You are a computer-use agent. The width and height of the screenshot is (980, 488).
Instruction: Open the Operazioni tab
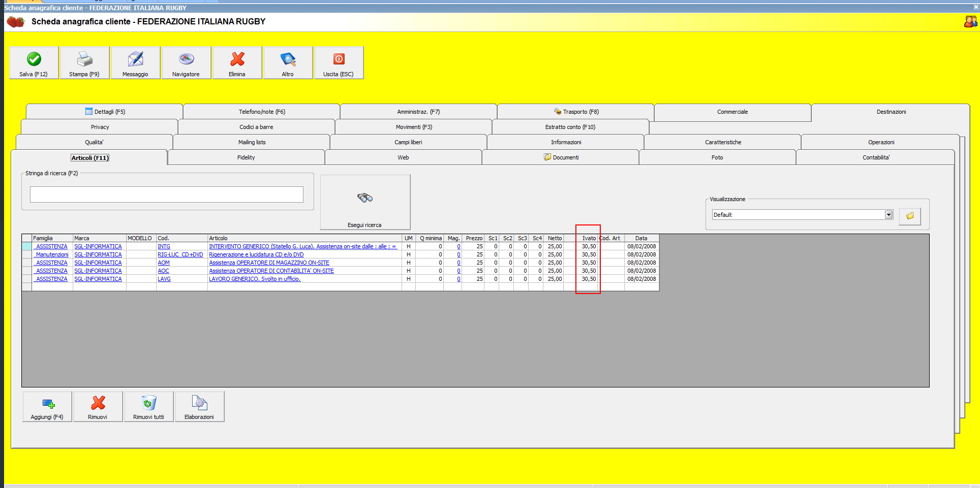881,142
